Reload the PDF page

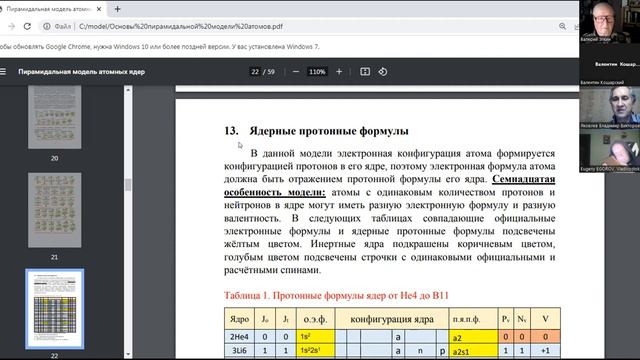(27, 26)
